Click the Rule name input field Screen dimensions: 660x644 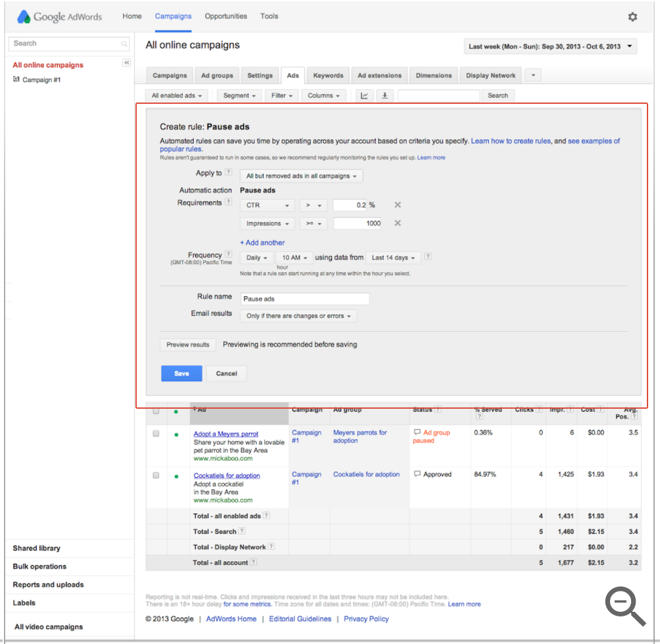305,298
